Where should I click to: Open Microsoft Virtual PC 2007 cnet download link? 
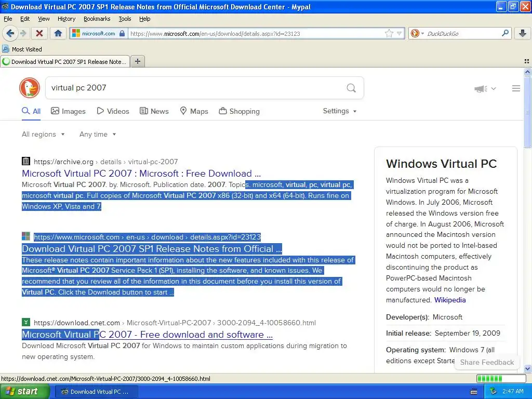tap(147, 335)
